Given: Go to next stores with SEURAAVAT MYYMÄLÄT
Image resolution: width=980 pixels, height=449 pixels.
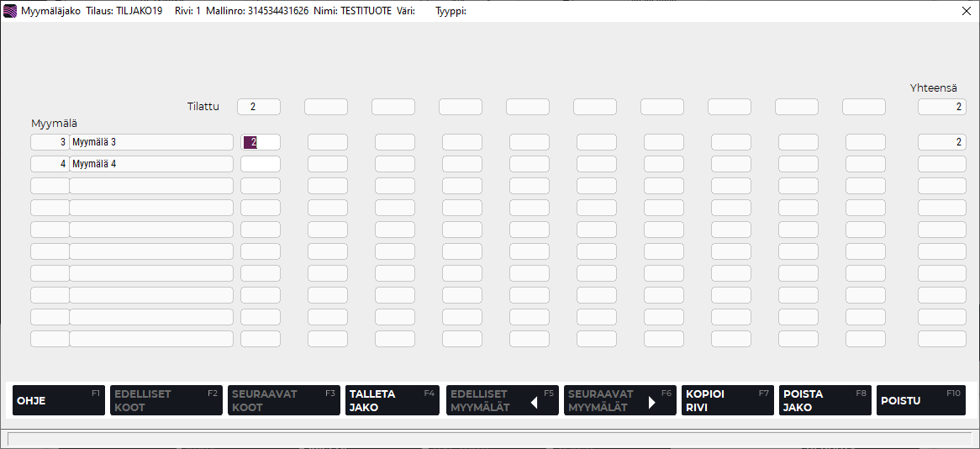Looking at the screenshot, I should tap(619, 400).
